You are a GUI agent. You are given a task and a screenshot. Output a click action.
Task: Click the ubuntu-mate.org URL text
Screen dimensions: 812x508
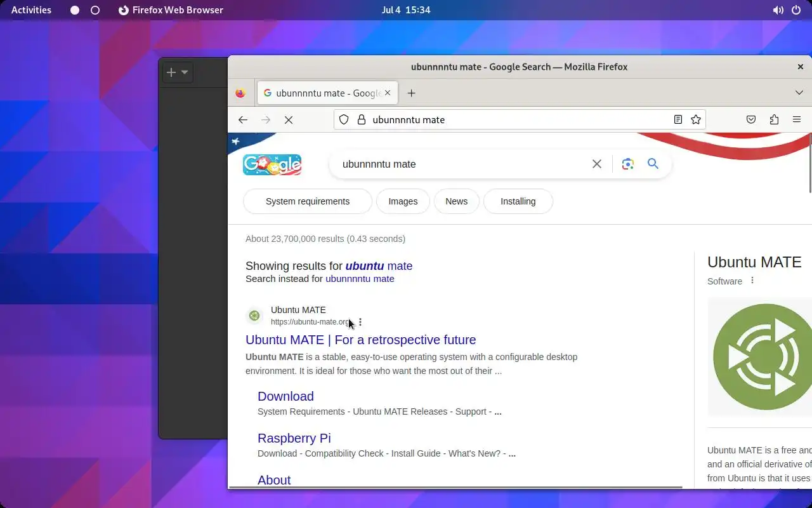[x=310, y=322]
